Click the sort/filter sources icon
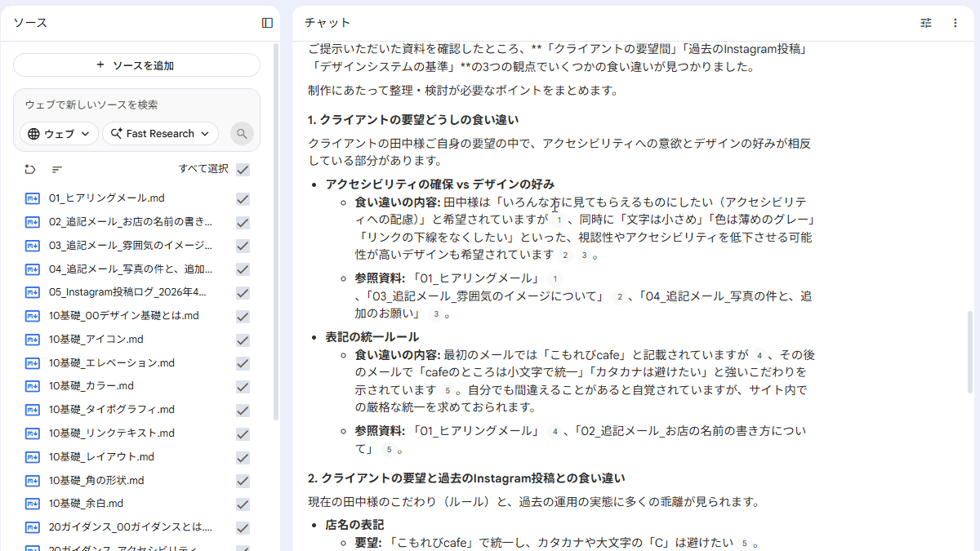This screenshot has width=980, height=551. (x=56, y=169)
